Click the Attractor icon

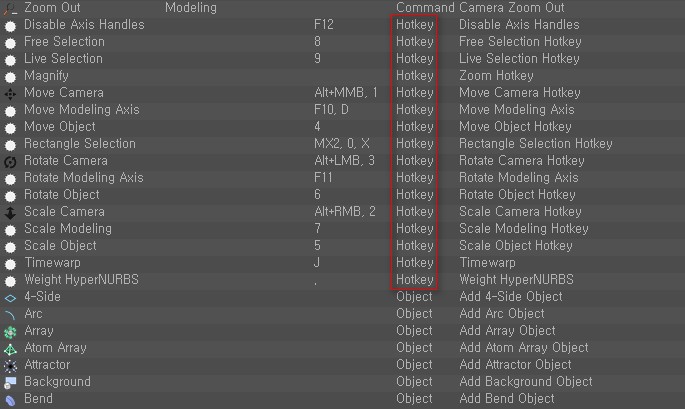pyautogui.click(x=10, y=365)
